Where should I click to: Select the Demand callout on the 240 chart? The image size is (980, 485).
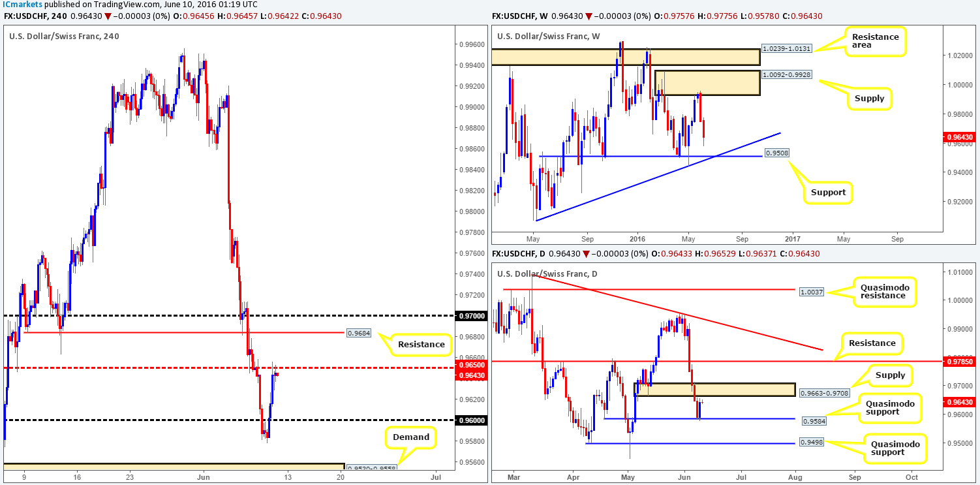(410, 437)
